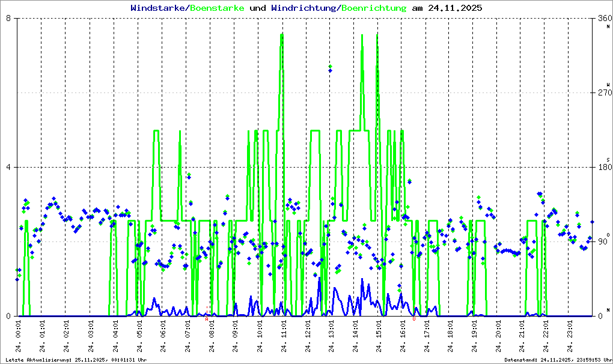Select the south "S" compass label
This screenshot has height=364, width=613.
coord(608,159)
